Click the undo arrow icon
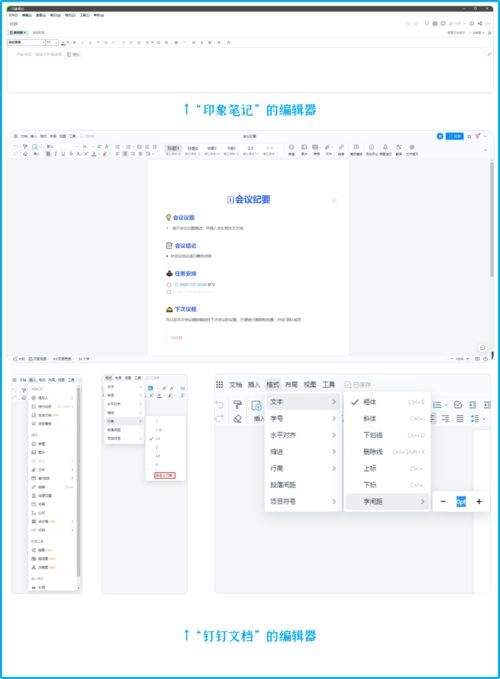The image size is (500, 679). [219, 405]
